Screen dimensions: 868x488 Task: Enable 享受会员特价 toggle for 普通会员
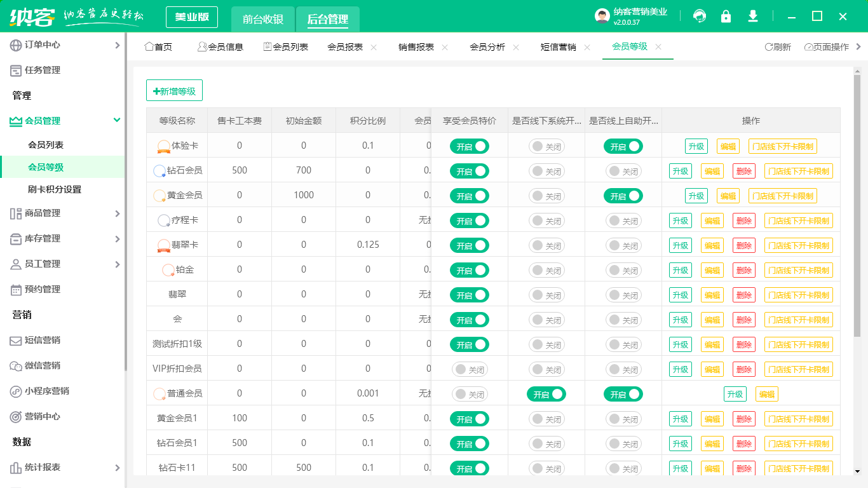[x=470, y=394]
